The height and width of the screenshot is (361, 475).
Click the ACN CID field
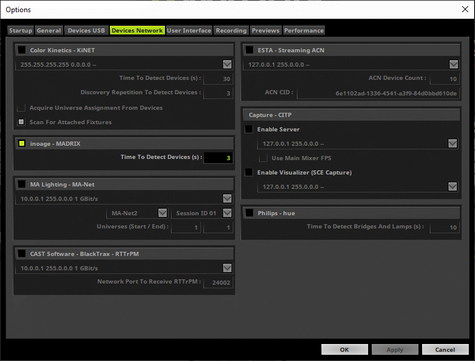[378, 93]
